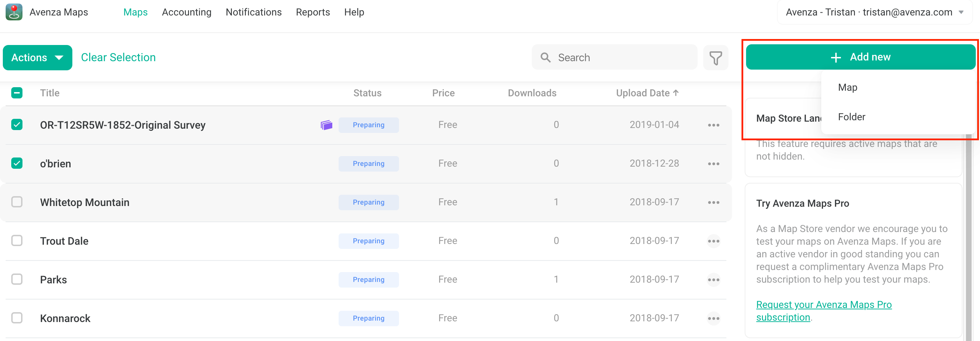Screen dimensions: 980x341
Task: Click the search magnifier icon
Action: coord(545,57)
